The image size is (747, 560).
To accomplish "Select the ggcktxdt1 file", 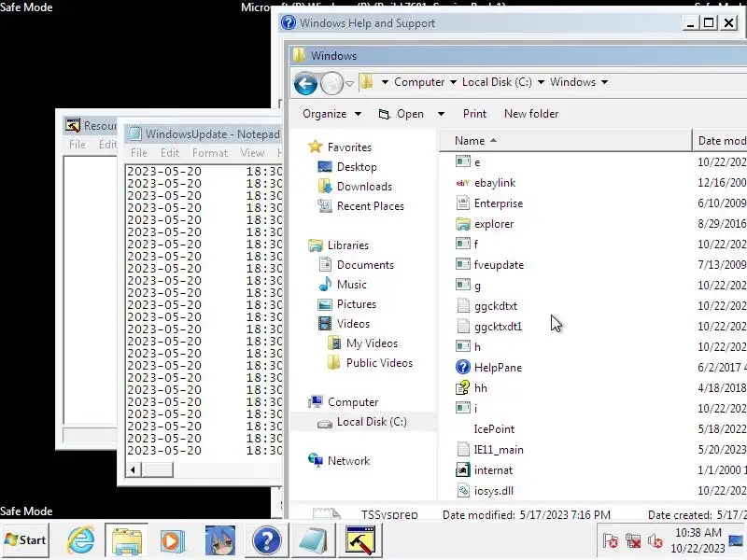I will click(498, 326).
